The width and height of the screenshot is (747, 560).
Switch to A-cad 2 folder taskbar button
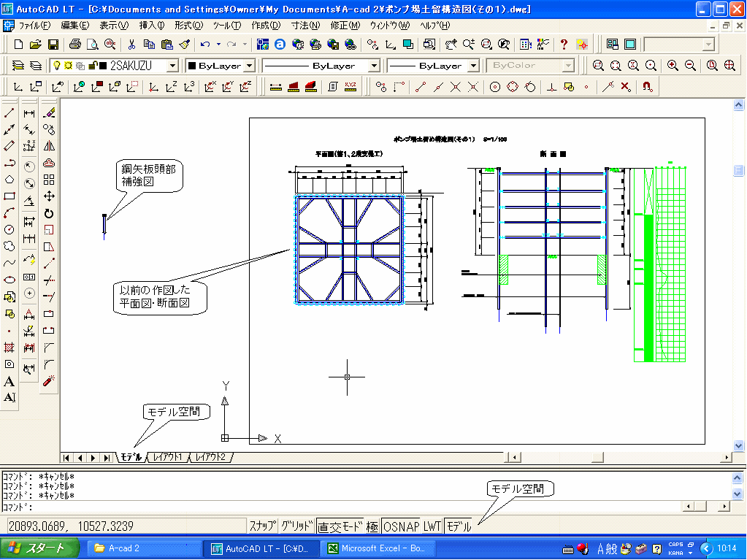[x=145, y=548]
